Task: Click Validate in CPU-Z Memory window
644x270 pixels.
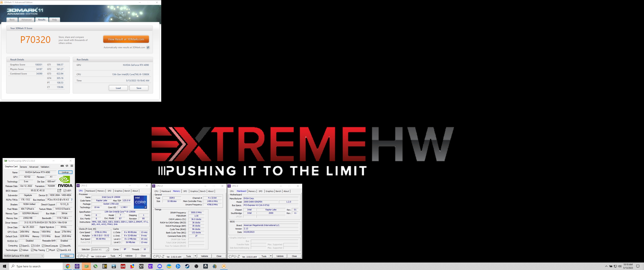Action: click(x=204, y=256)
